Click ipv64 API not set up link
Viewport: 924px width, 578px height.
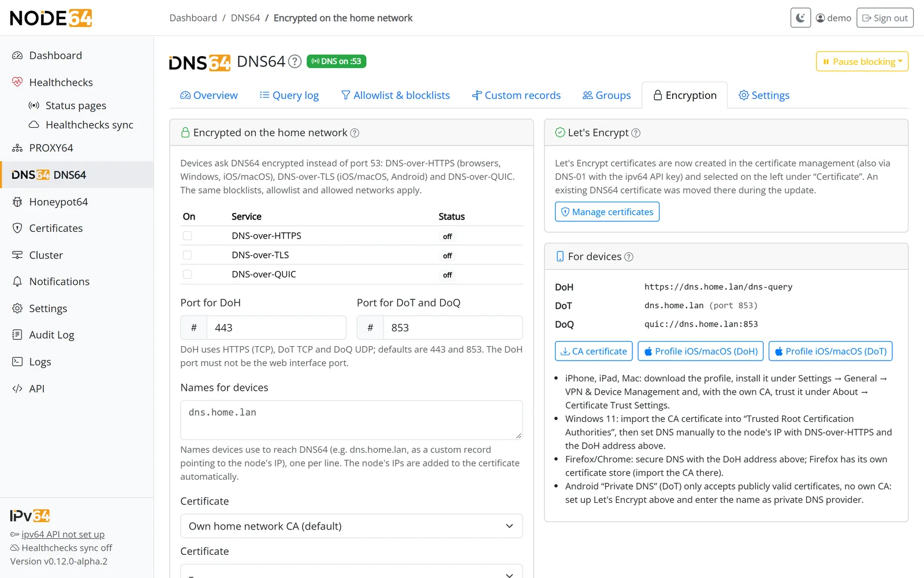click(63, 535)
